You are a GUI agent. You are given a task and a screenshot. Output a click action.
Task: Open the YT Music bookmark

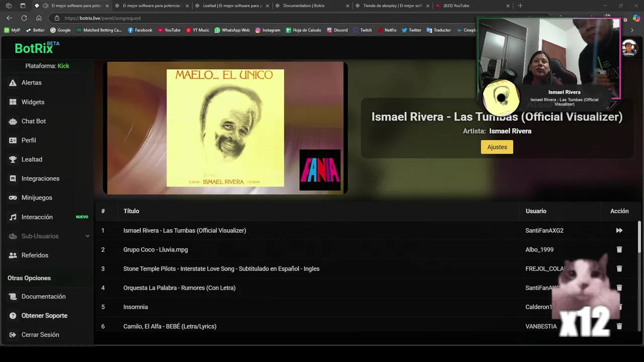click(197, 30)
